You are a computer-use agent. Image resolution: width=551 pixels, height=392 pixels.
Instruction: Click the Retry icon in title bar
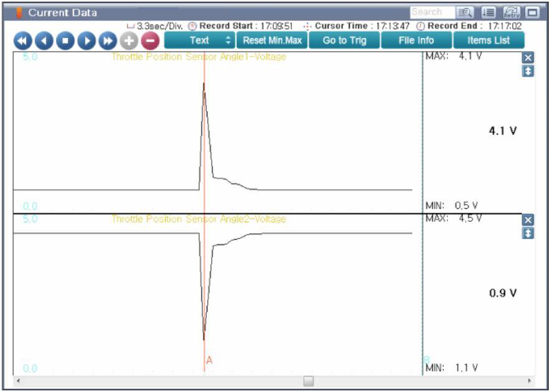click(512, 12)
